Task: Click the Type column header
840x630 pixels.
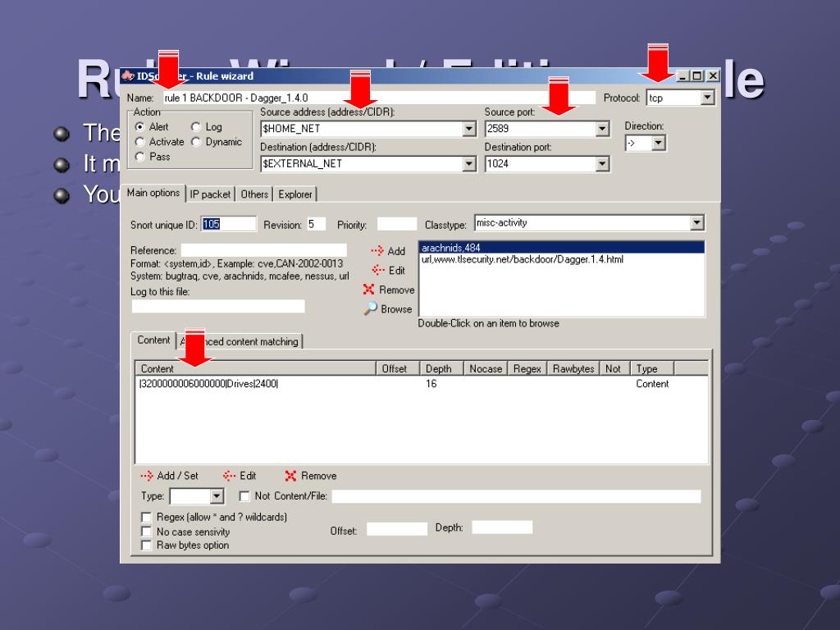Action: pyautogui.click(x=652, y=368)
